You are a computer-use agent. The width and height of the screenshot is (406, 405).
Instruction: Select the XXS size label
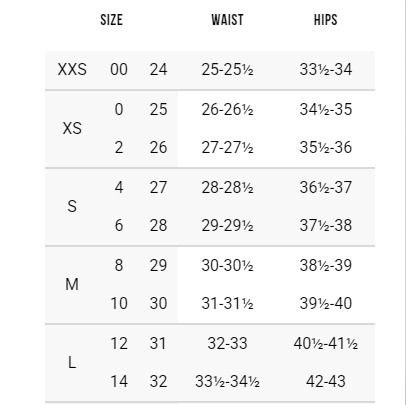(72, 70)
